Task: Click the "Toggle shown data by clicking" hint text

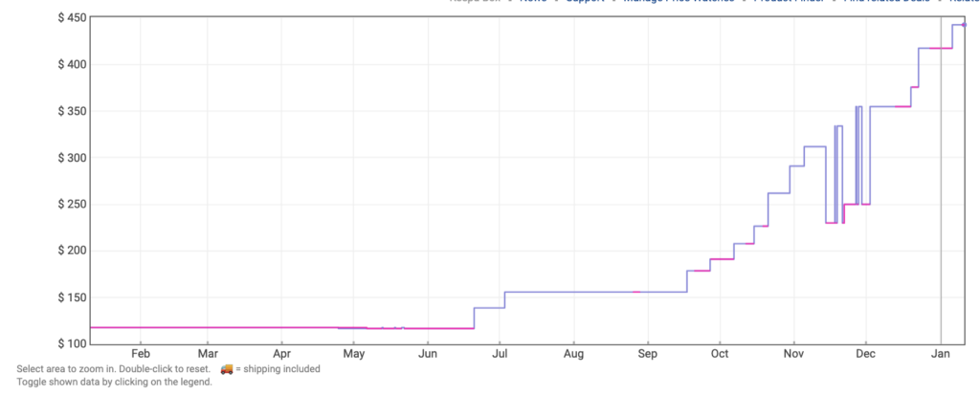Action: click(x=115, y=382)
